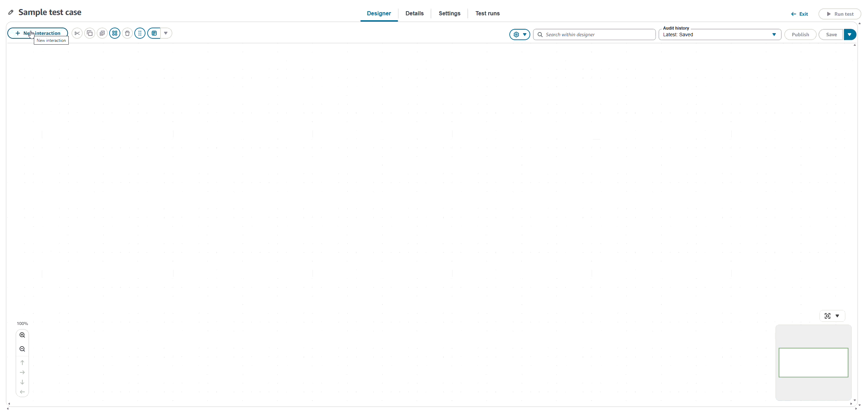Click the pencil edit name icon
This screenshot has height=417, width=868.
(x=11, y=12)
